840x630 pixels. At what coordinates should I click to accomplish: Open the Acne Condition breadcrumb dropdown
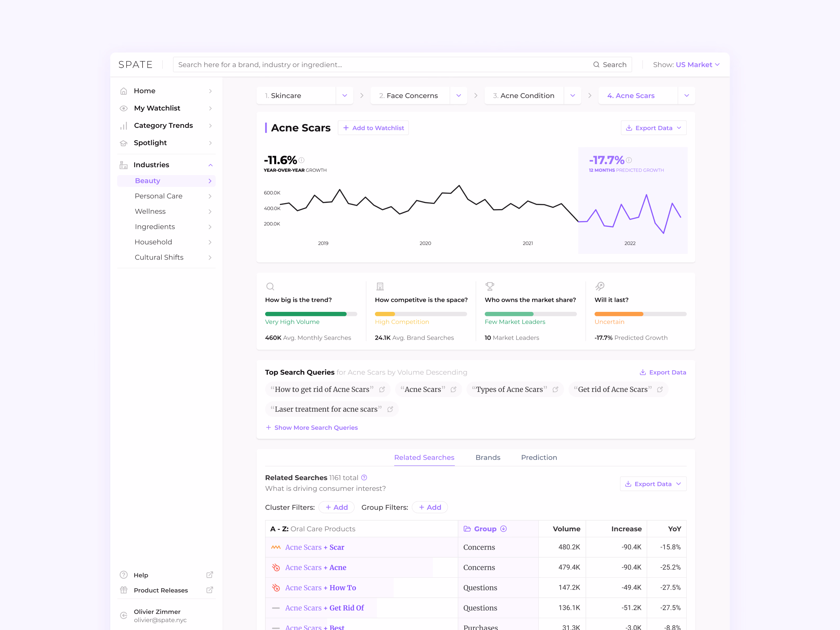pyautogui.click(x=573, y=96)
